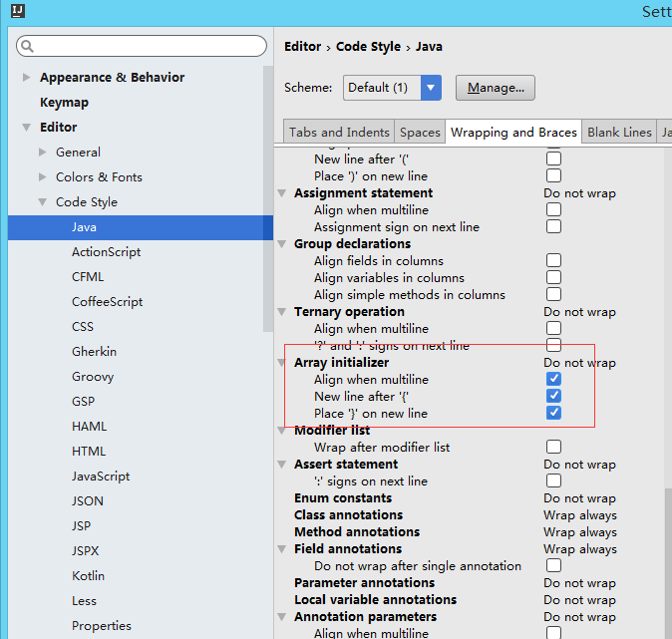This screenshot has height=639, width=672.
Task: Click left tree vertical scrollbar
Action: 268,198
